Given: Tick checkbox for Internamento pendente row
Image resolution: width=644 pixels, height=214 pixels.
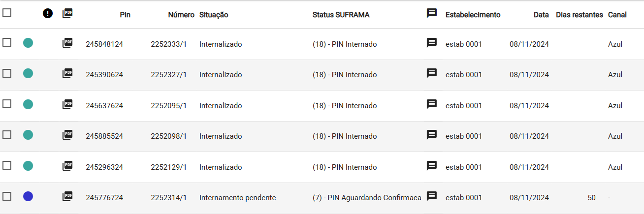Looking at the screenshot, I should [x=7, y=196].
